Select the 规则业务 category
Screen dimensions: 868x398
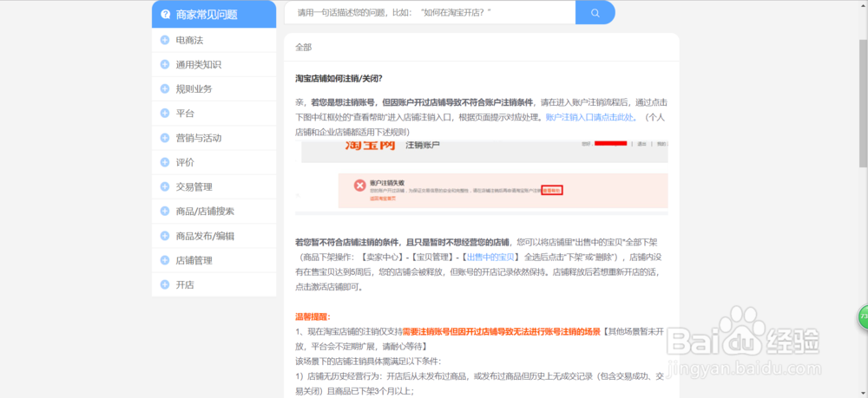(x=214, y=88)
